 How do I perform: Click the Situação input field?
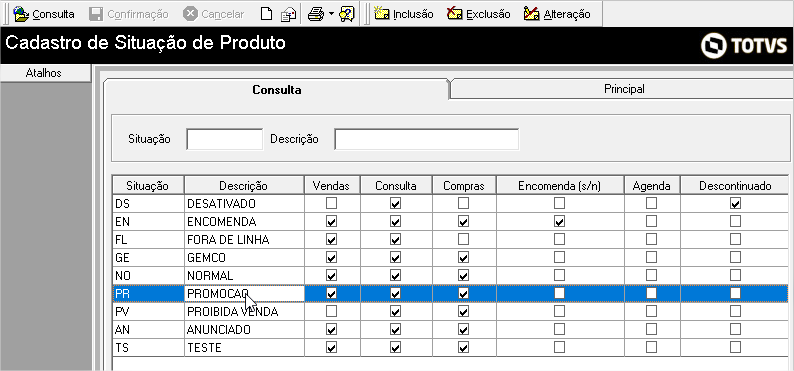pyautogui.click(x=225, y=139)
